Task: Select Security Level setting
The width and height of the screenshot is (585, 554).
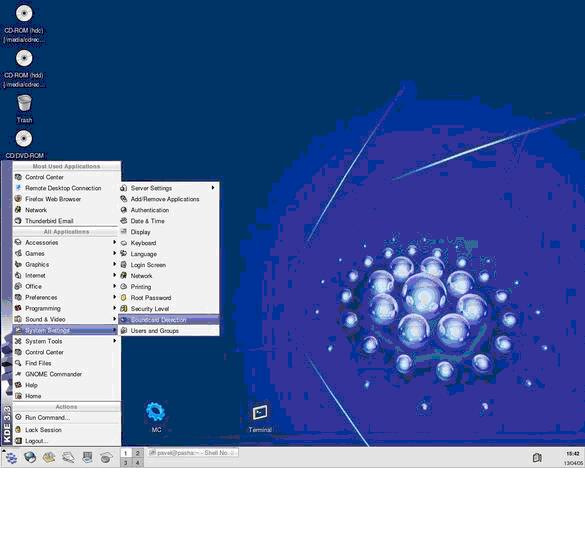Action: pos(169,309)
